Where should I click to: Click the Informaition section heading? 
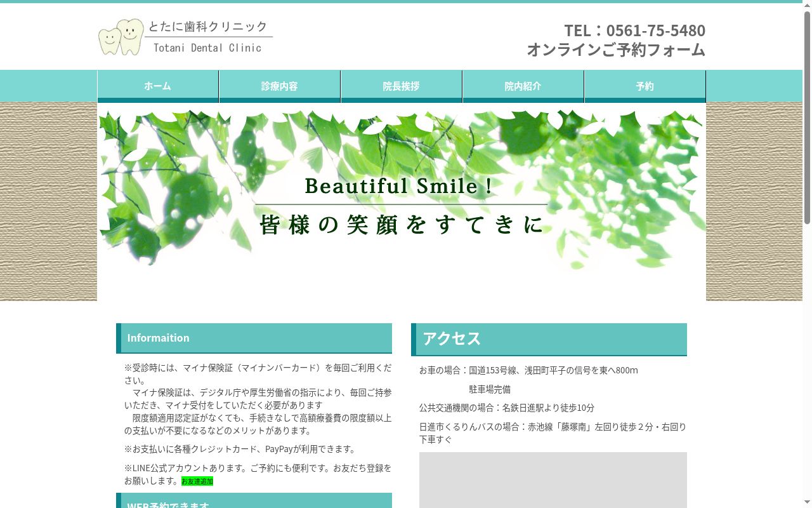pos(254,338)
